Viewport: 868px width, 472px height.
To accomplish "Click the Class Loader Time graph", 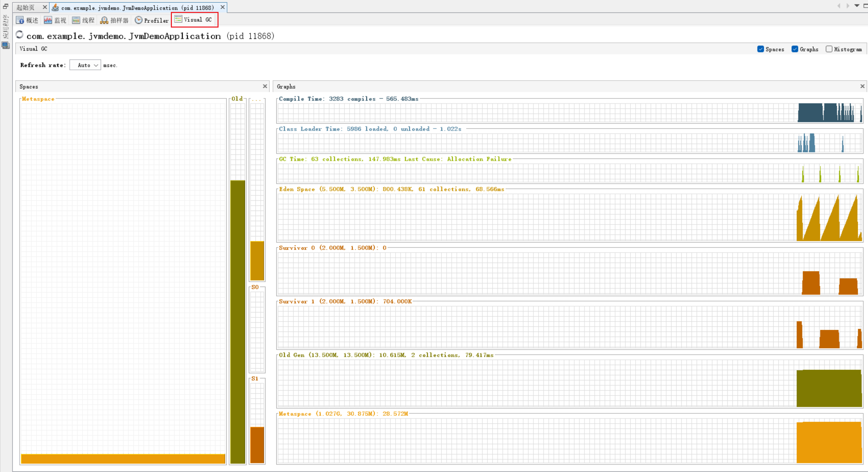I will pyautogui.click(x=570, y=143).
